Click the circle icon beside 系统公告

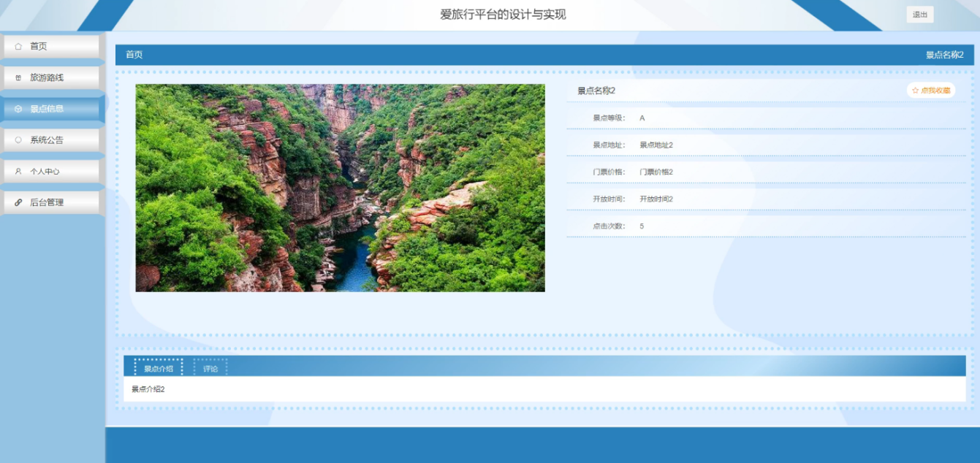[x=18, y=140]
